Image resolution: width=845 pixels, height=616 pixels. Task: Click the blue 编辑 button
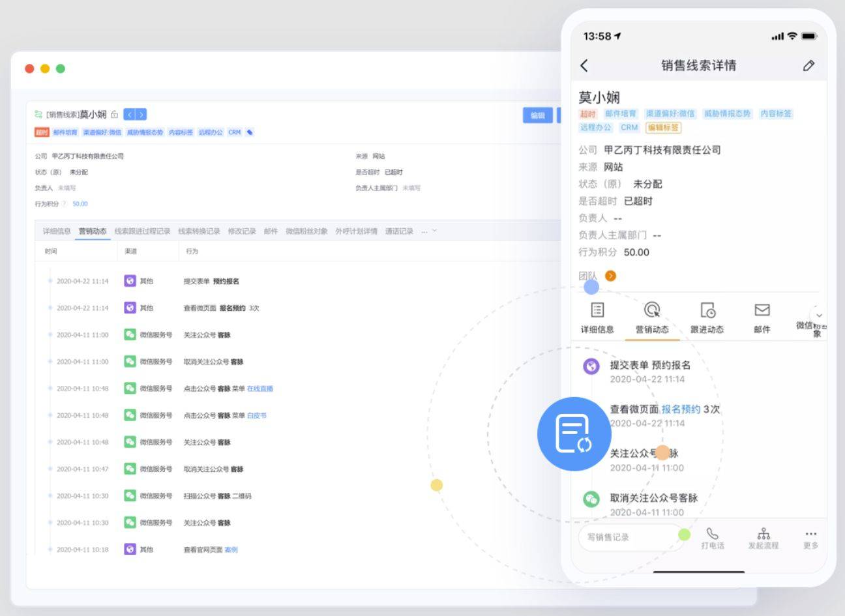(537, 115)
